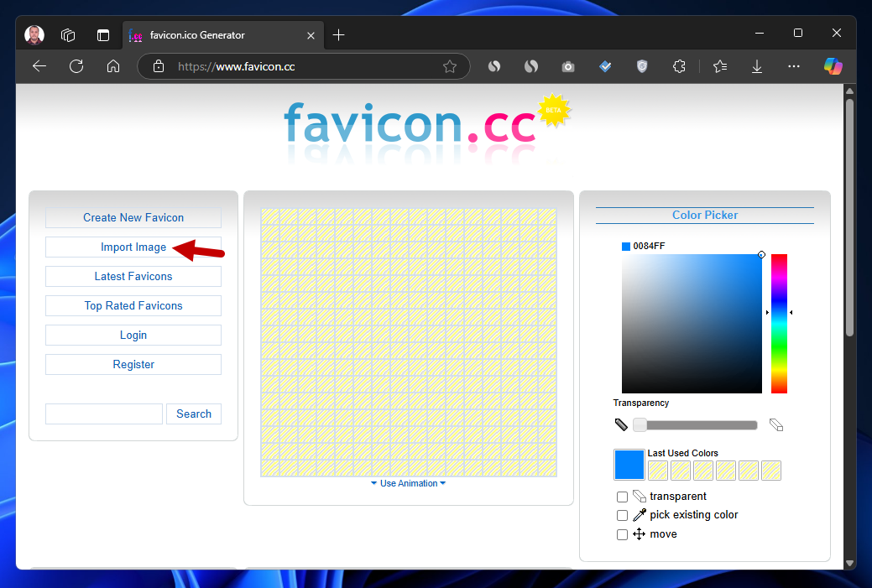Viewport: 872px width, 588px height.
Task: Expand the Use Animation section
Action: pyautogui.click(x=408, y=483)
